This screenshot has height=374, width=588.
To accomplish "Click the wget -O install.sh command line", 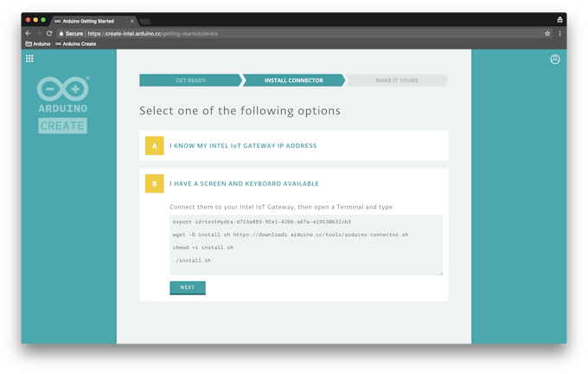I will click(x=291, y=235).
